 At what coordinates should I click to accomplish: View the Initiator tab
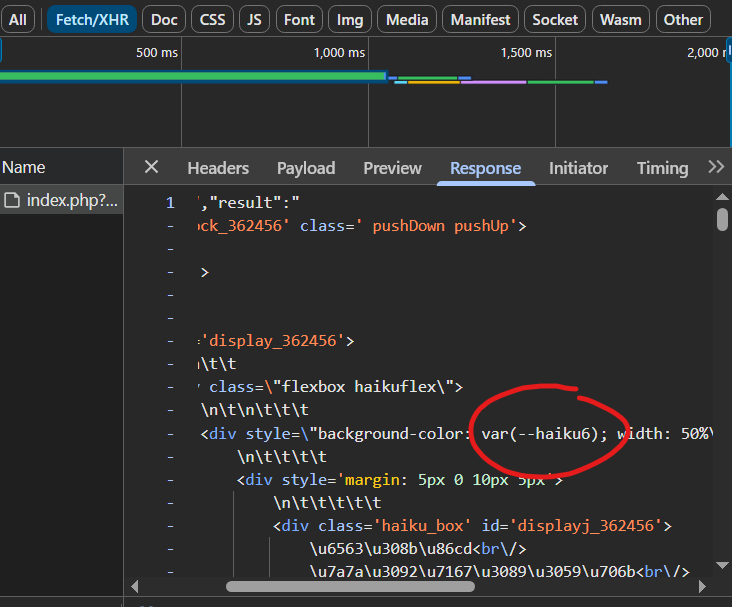578,168
